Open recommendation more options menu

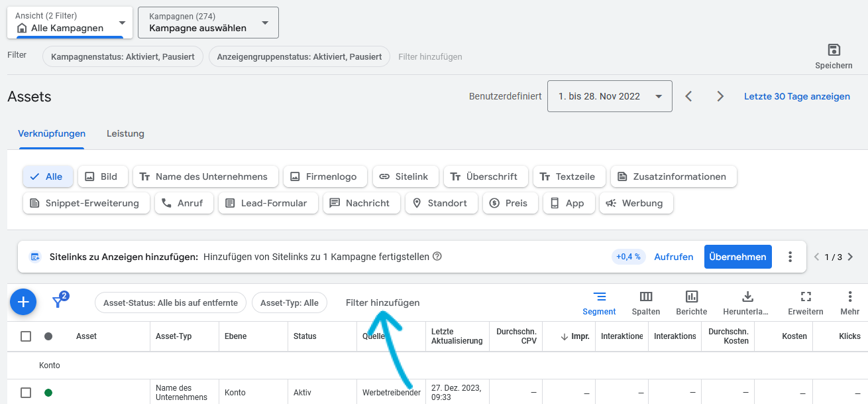point(790,257)
